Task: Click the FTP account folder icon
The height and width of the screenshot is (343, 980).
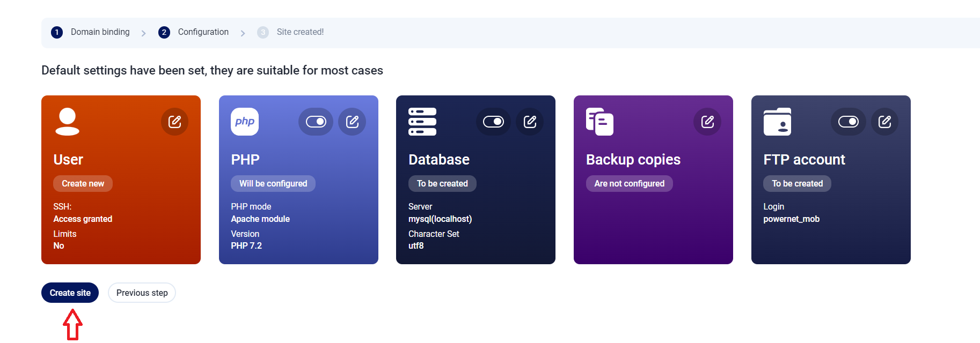Action: 777,122
